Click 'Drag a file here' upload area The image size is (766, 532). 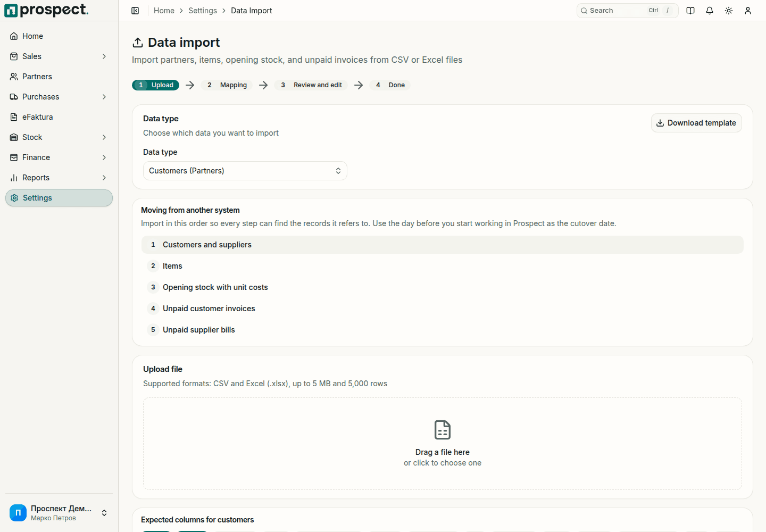tap(443, 444)
